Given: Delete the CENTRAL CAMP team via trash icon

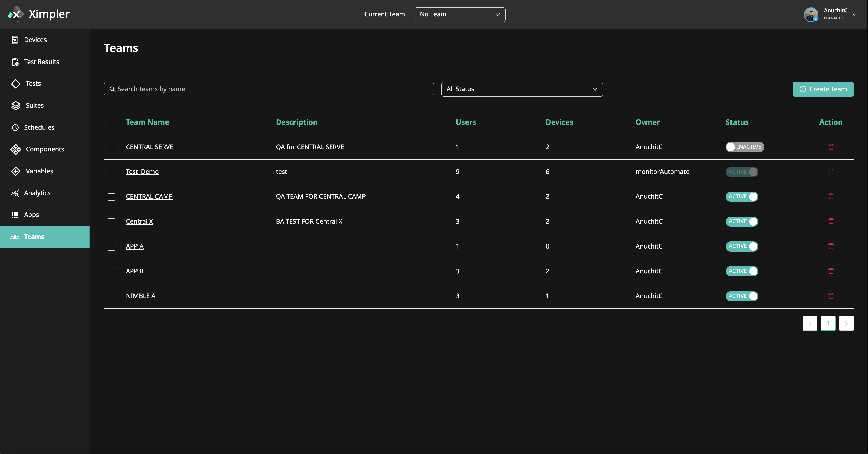Looking at the screenshot, I should [831, 196].
